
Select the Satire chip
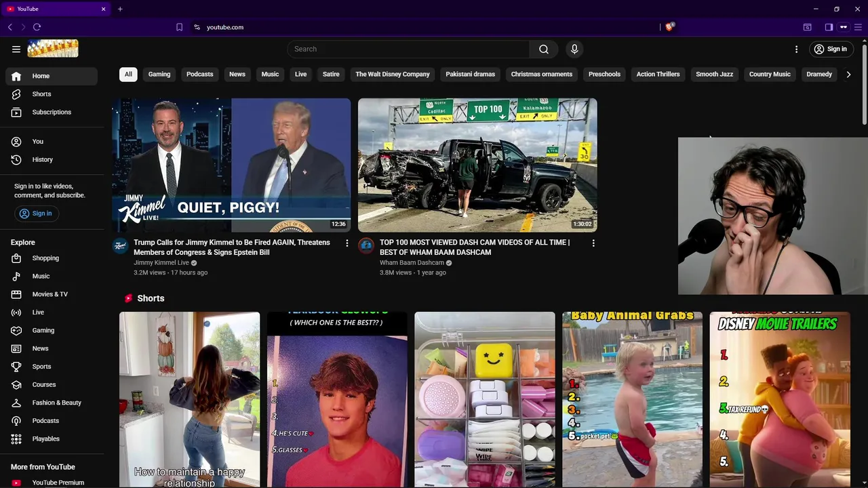pyautogui.click(x=331, y=75)
